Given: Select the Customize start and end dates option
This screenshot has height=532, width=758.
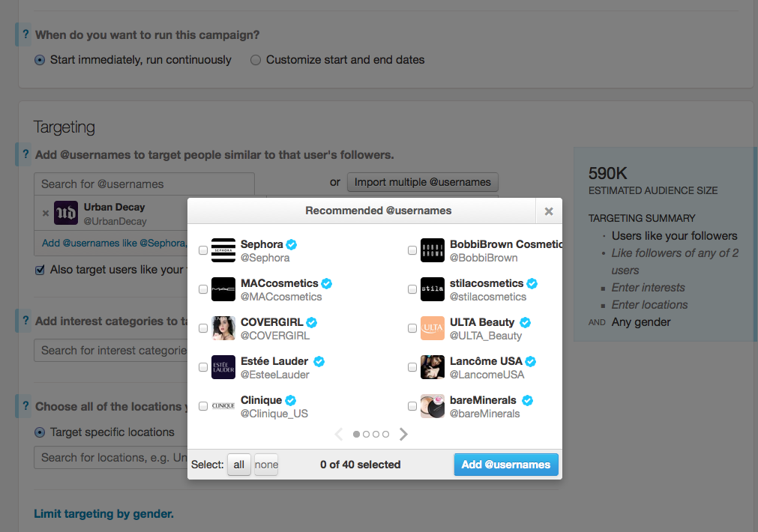Looking at the screenshot, I should point(255,60).
